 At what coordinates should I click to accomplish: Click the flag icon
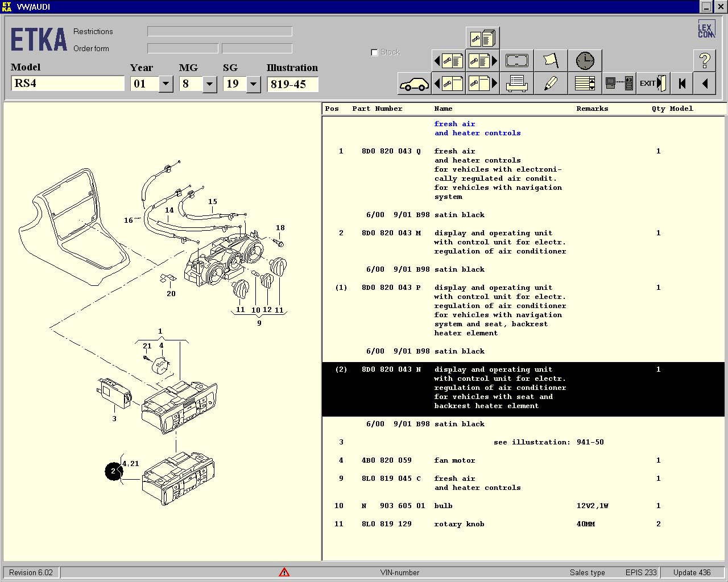pyautogui.click(x=551, y=60)
